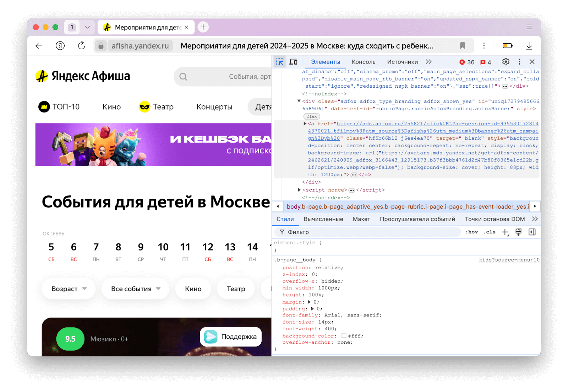Select date 8 ВТ in calendar
Image resolution: width=568 pixels, height=392 pixels.
coord(118,252)
